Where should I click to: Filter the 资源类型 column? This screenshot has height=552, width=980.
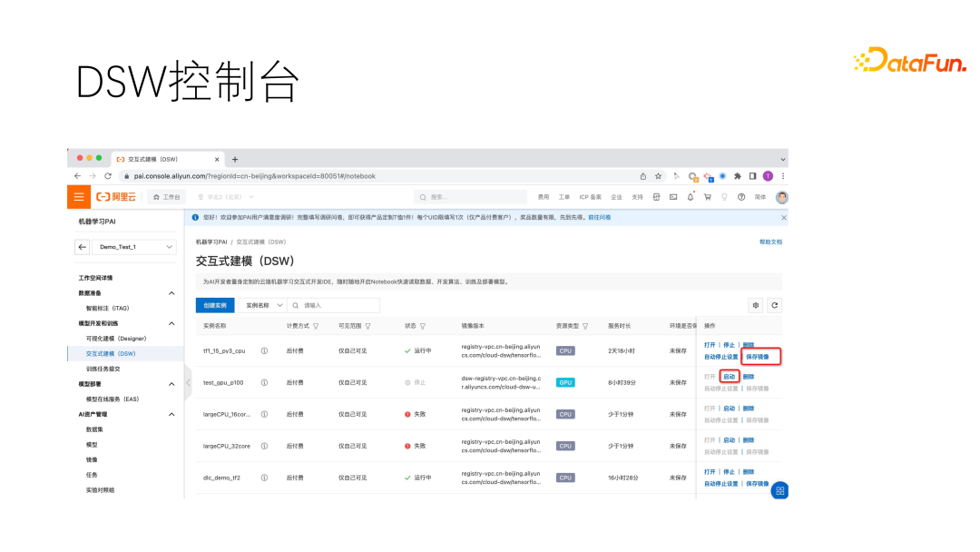click(585, 326)
